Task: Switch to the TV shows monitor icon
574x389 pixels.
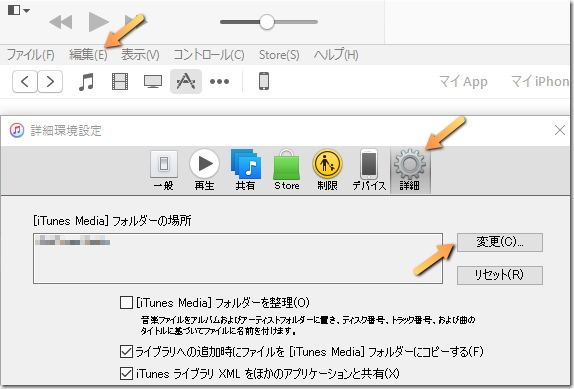Action: [x=153, y=81]
